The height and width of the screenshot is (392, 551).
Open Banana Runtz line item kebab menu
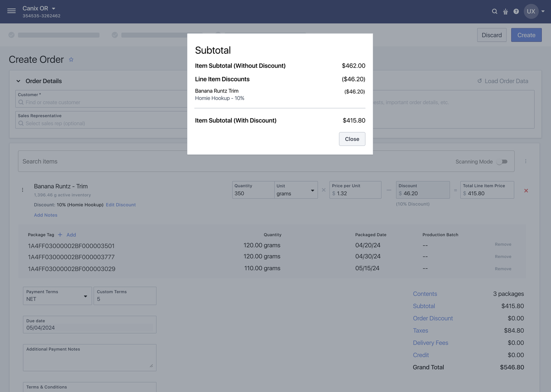[x=22, y=190]
